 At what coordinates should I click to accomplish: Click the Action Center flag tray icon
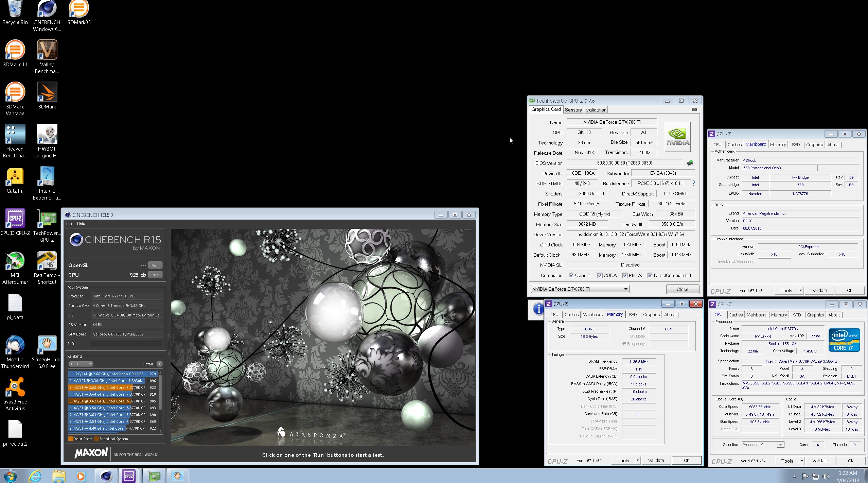(805, 477)
